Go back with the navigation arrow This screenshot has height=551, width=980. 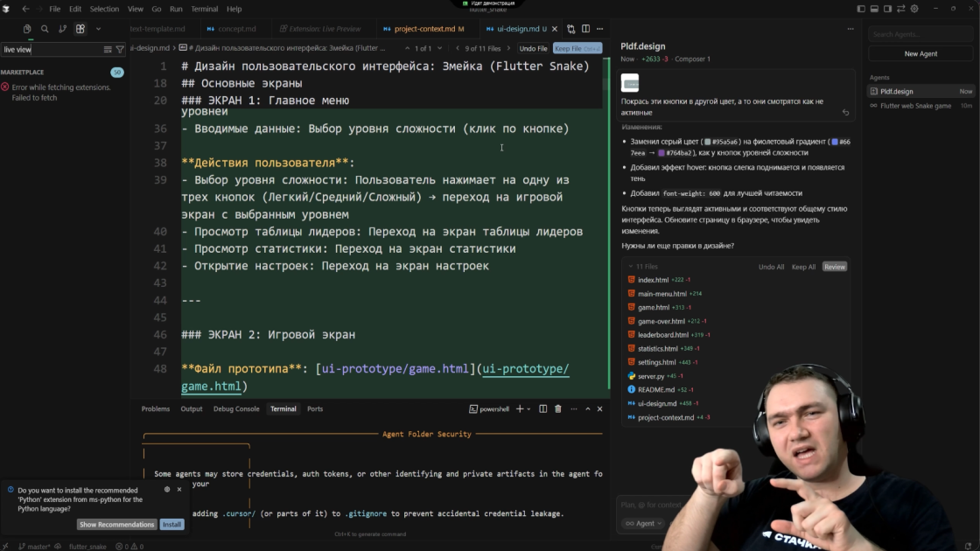point(25,9)
